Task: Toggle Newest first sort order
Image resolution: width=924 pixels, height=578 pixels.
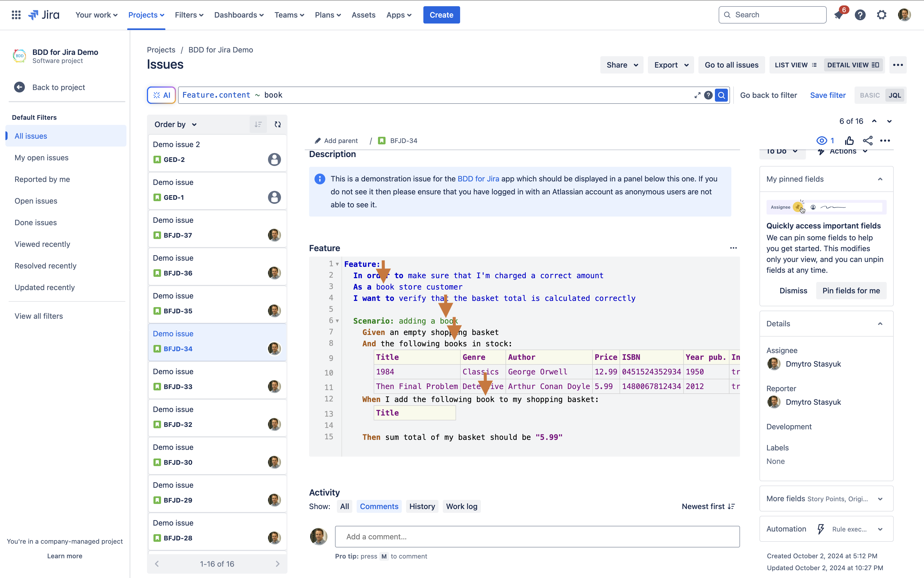Action: pyautogui.click(x=708, y=507)
